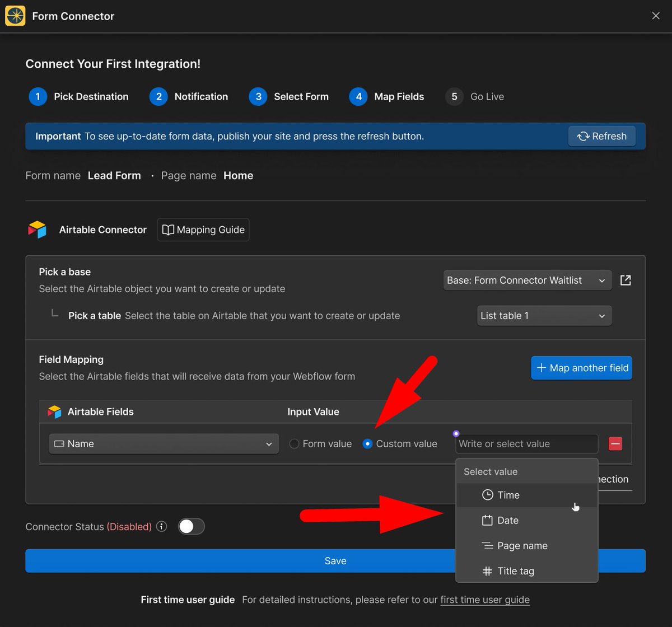Click the 'Input Value' column header
The image size is (672, 627).
click(x=314, y=412)
